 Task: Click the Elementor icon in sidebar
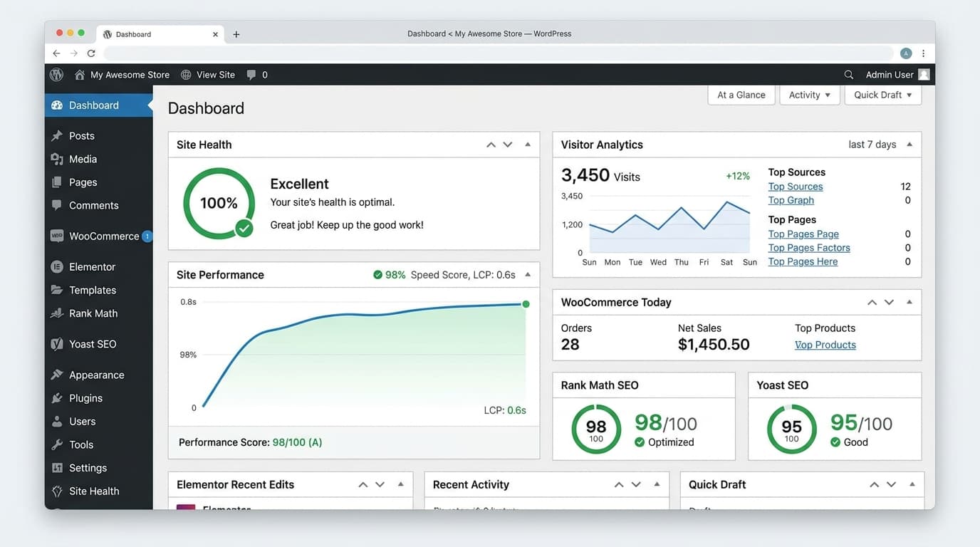click(57, 266)
